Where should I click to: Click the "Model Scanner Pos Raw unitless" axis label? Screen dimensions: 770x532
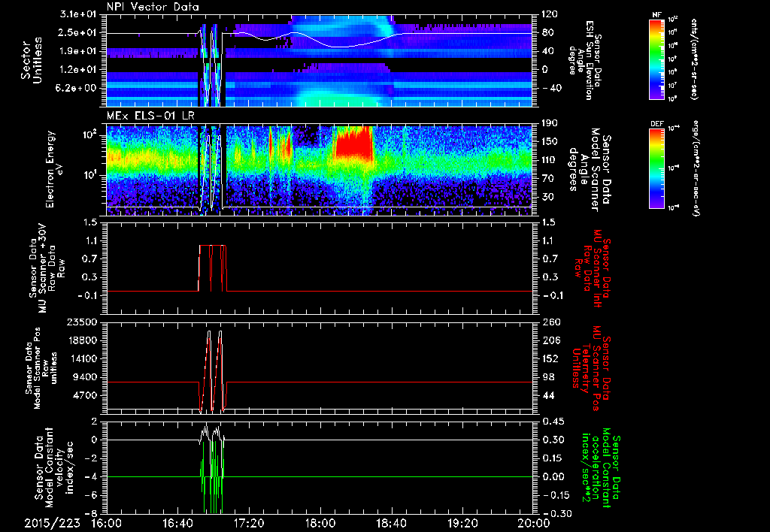(x=41, y=368)
